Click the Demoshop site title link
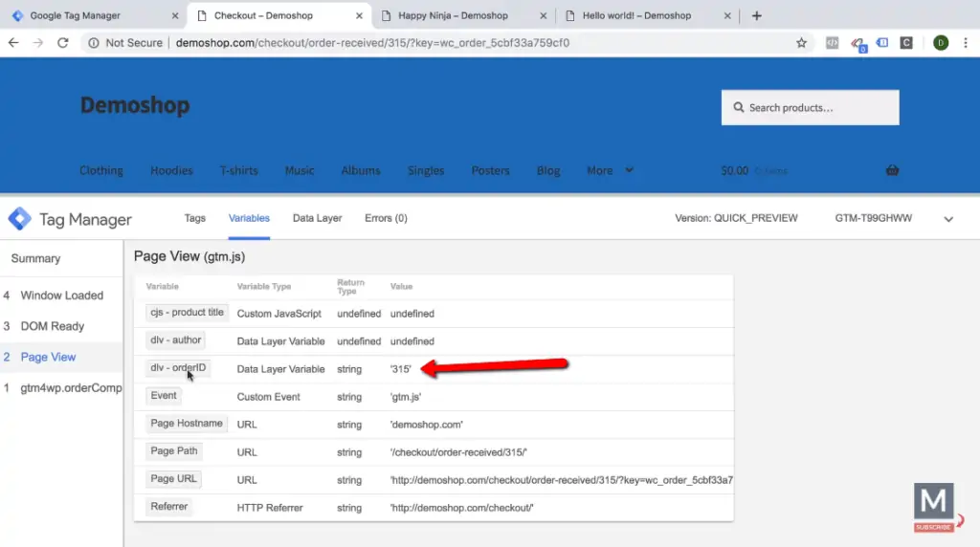The height and width of the screenshot is (547, 980). [x=135, y=105]
